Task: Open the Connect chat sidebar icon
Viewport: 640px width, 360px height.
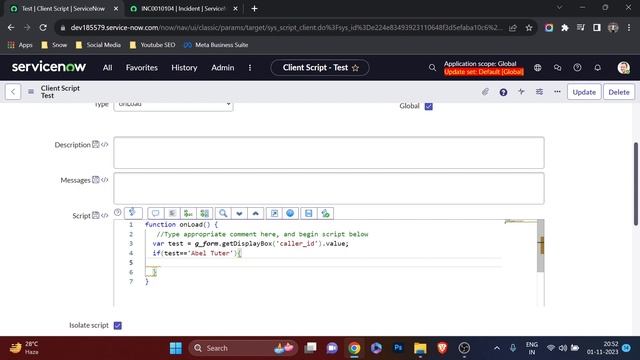Action: tap(558, 68)
